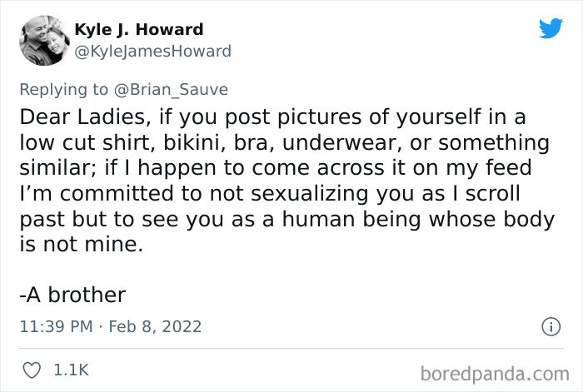
Task: Click the "-A brother" signature line
Action: pos(72,295)
